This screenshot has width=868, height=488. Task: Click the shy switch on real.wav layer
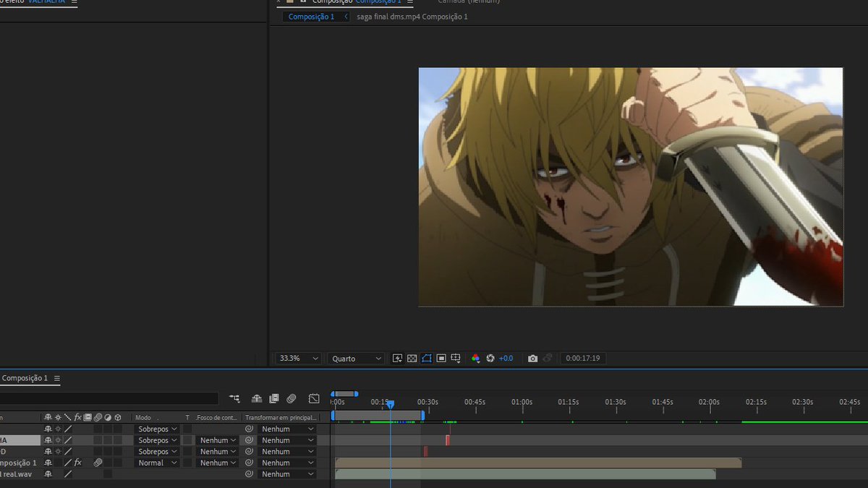[48, 474]
